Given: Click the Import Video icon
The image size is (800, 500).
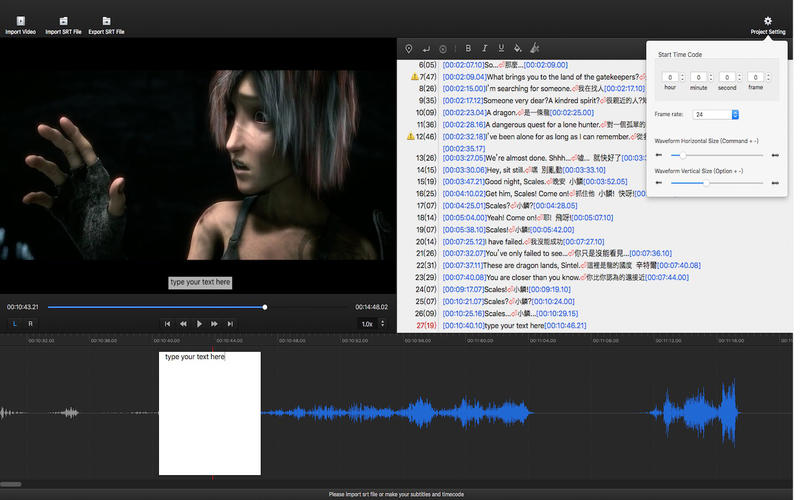Looking at the screenshot, I should (21, 21).
